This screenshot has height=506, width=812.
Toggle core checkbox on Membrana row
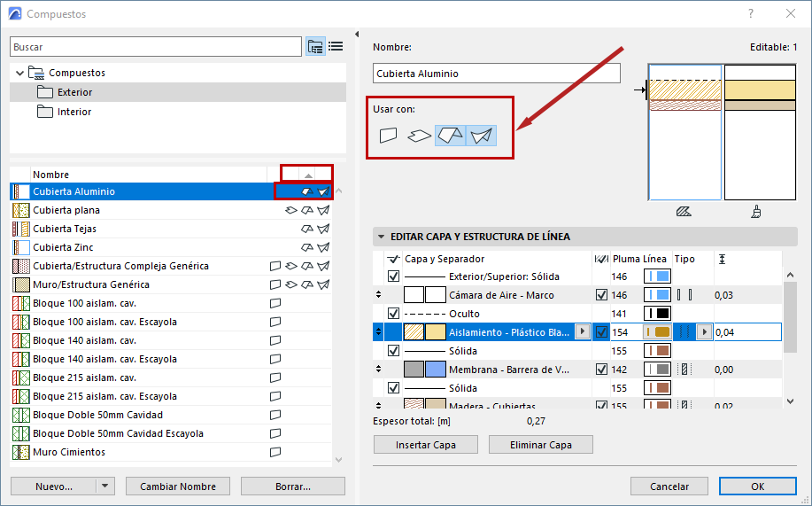click(x=601, y=370)
